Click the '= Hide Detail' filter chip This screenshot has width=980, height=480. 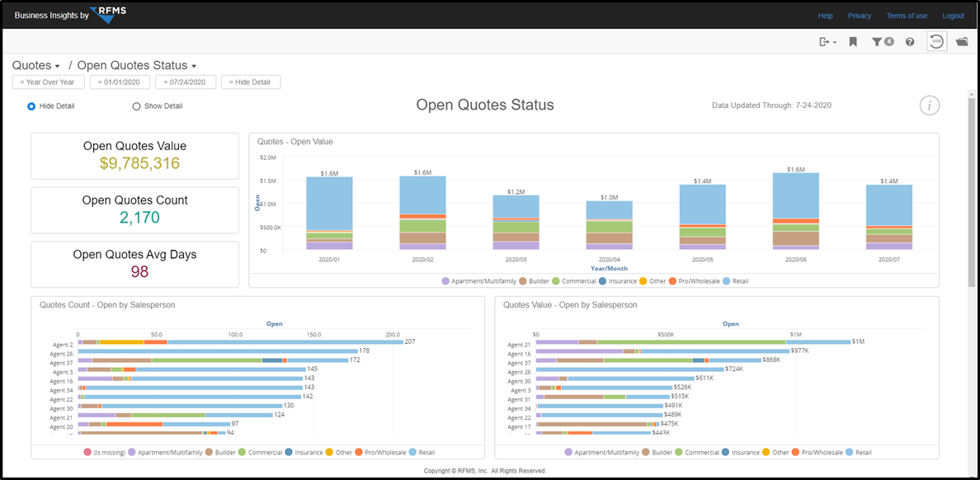[251, 82]
